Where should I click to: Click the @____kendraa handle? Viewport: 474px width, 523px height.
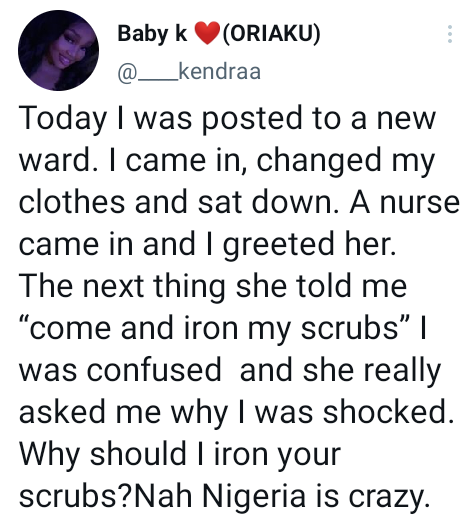click(x=189, y=72)
